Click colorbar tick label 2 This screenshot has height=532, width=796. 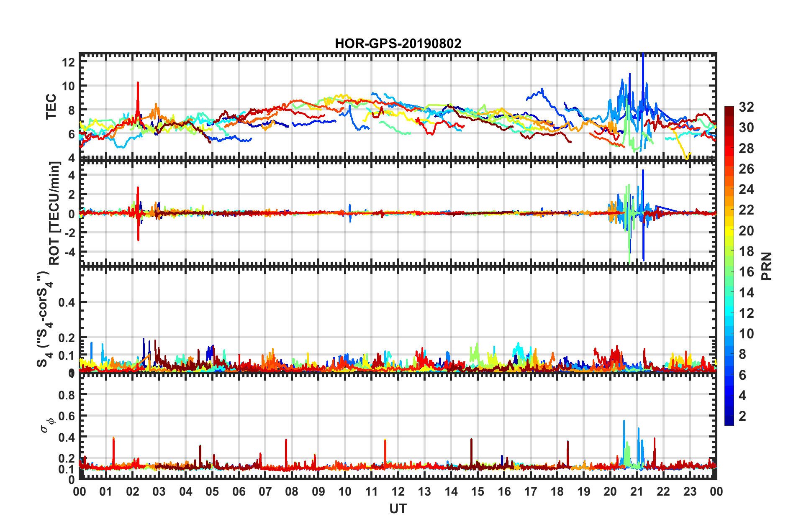coord(742,416)
